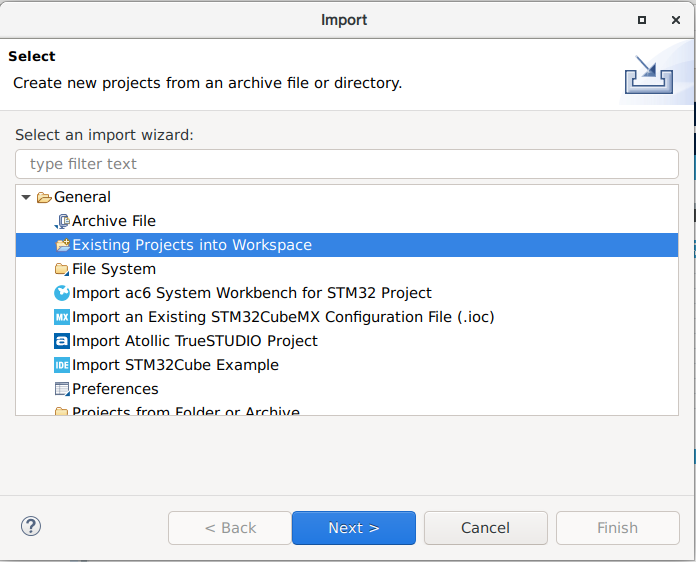Image resolution: width=696 pixels, height=562 pixels.
Task: Focus the type filter text field
Action: 347,164
